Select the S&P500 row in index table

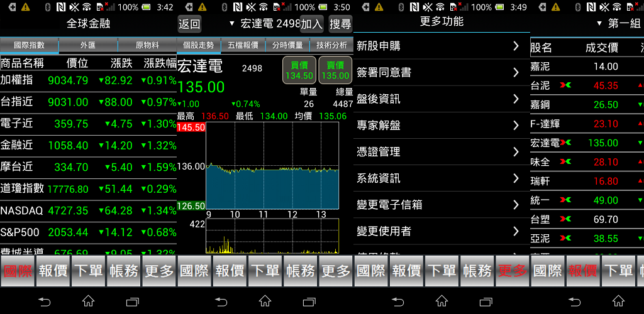point(88,232)
